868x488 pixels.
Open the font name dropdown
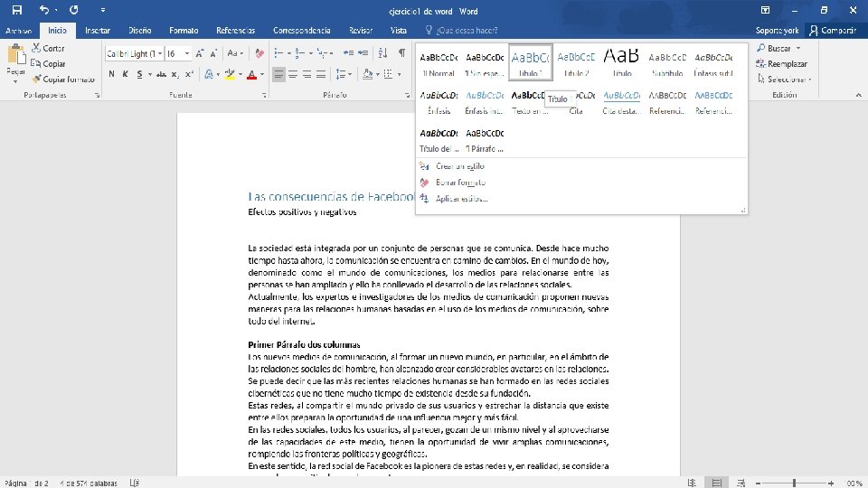(x=160, y=53)
